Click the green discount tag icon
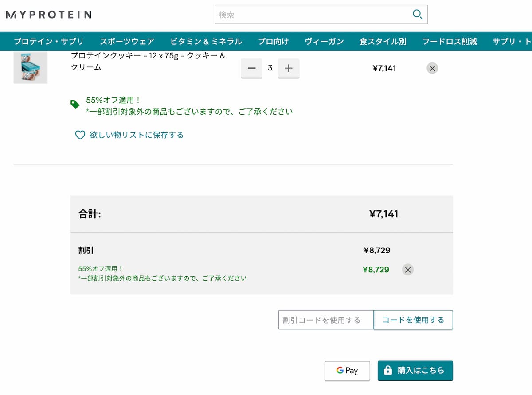This screenshot has height=395, width=532. click(x=75, y=105)
